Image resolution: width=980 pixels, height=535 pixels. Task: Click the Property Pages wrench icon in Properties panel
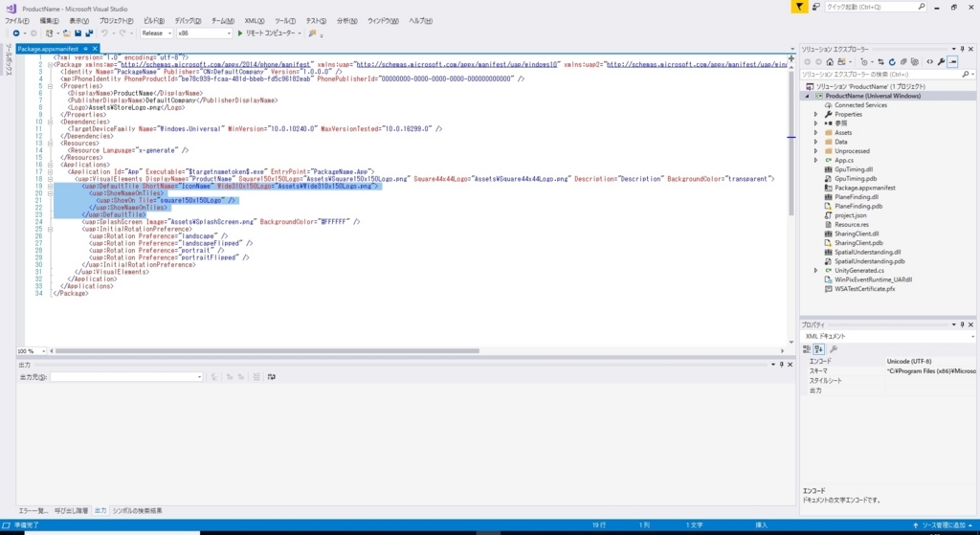[834, 349]
